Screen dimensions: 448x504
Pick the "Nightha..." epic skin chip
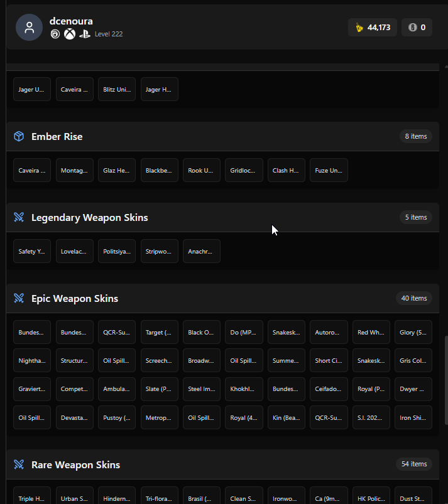pos(32,361)
